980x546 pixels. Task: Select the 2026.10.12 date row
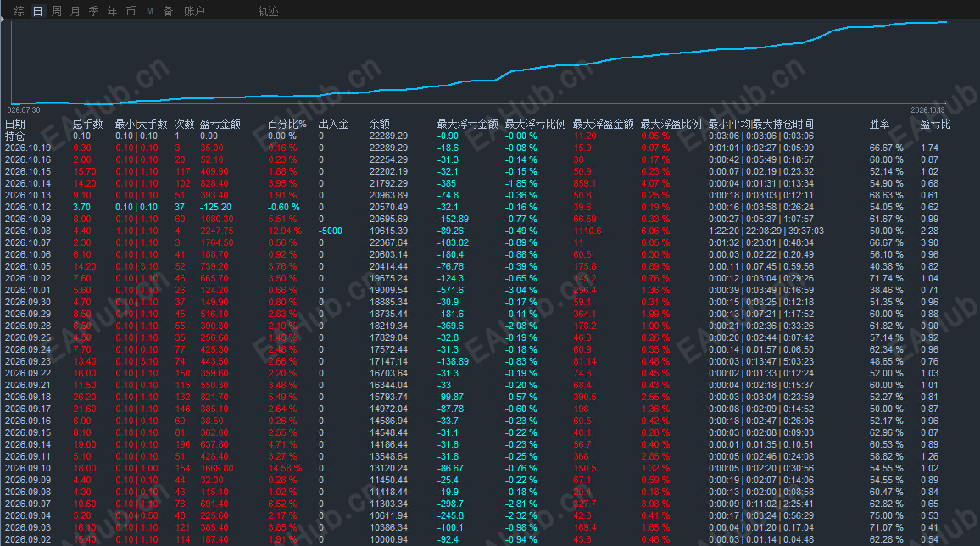click(28, 208)
